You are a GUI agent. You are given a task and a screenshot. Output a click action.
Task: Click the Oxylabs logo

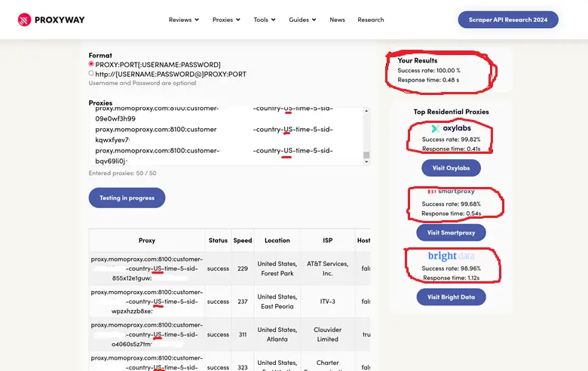[x=451, y=128]
